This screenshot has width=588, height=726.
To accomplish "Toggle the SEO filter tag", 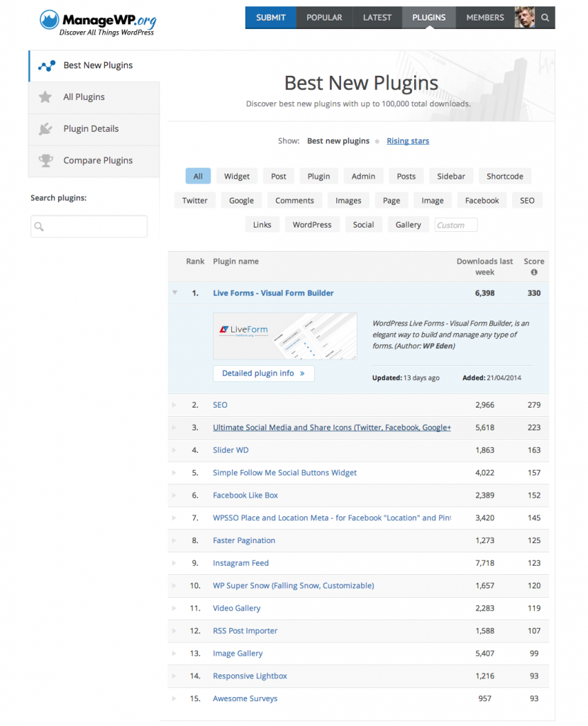I will 527,201.
